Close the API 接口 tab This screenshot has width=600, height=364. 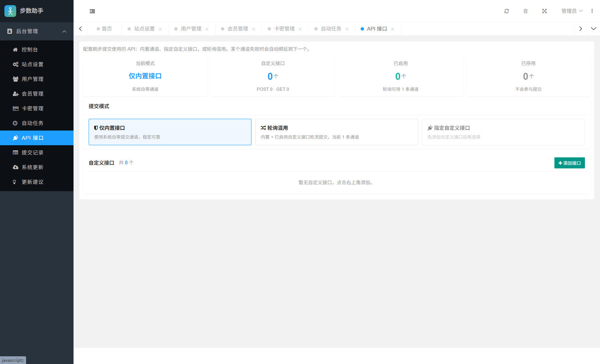coord(393,29)
